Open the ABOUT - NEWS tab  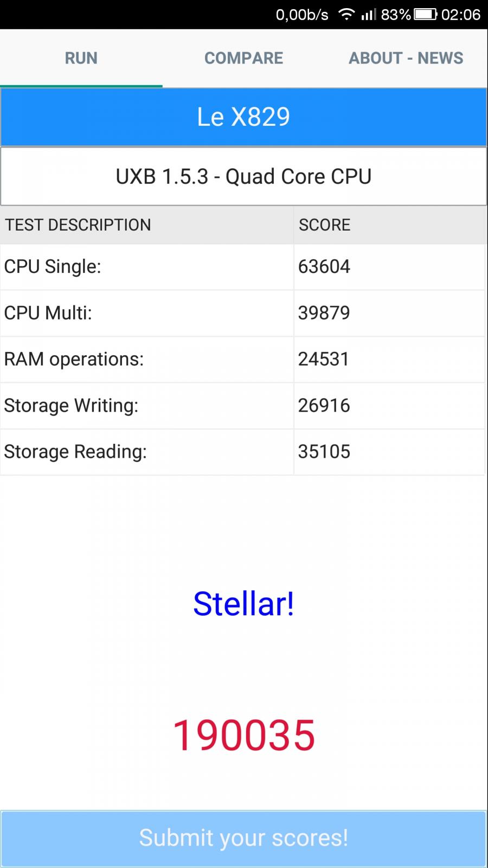(406, 58)
